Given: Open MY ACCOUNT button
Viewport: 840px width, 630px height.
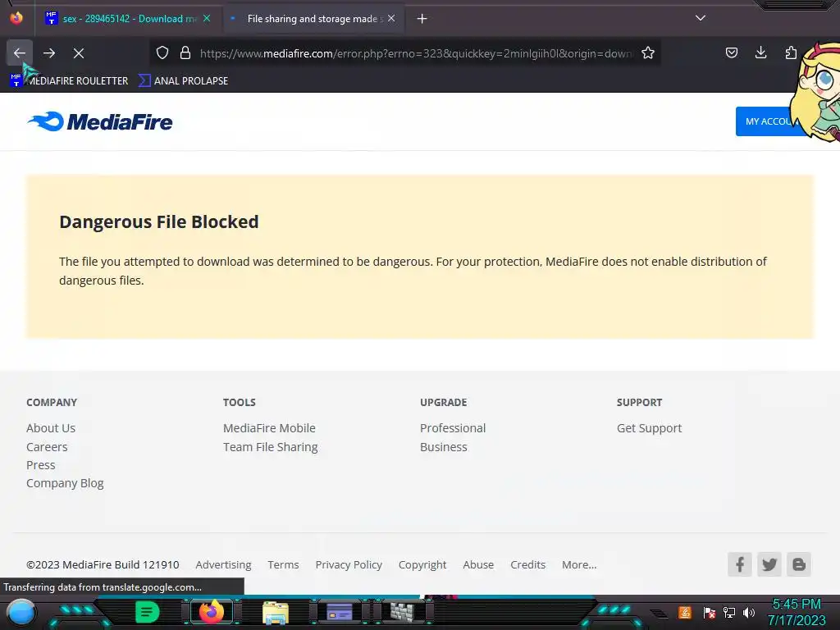Looking at the screenshot, I should coord(769,121).
